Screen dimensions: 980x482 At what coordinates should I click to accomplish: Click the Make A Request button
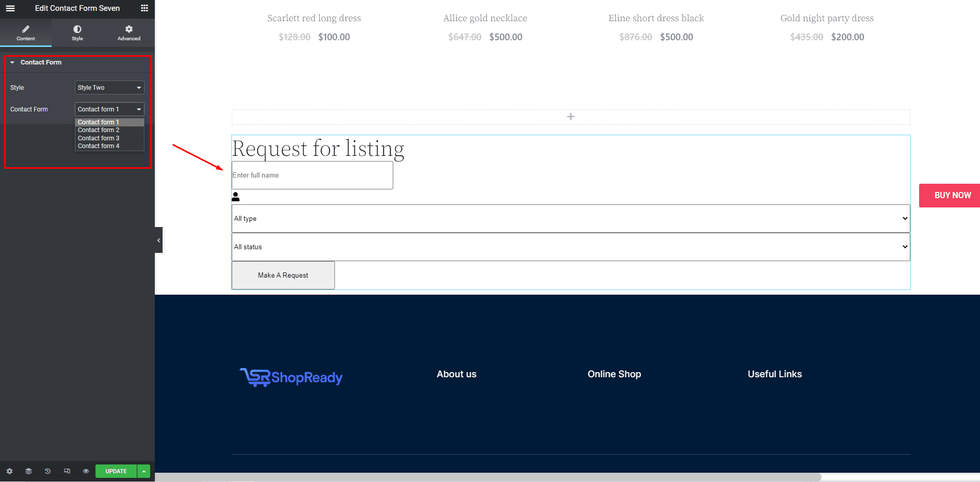283,275
